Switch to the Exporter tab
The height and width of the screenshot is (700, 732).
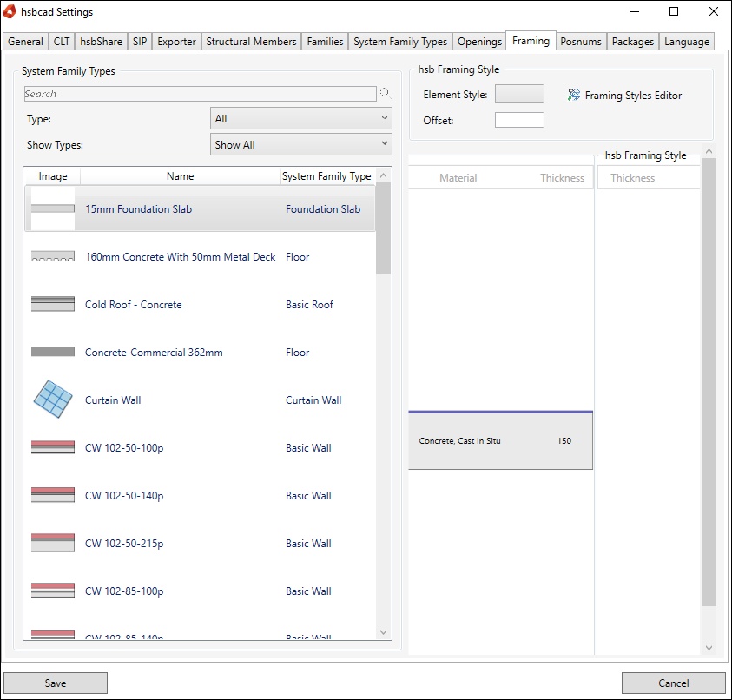176,42
